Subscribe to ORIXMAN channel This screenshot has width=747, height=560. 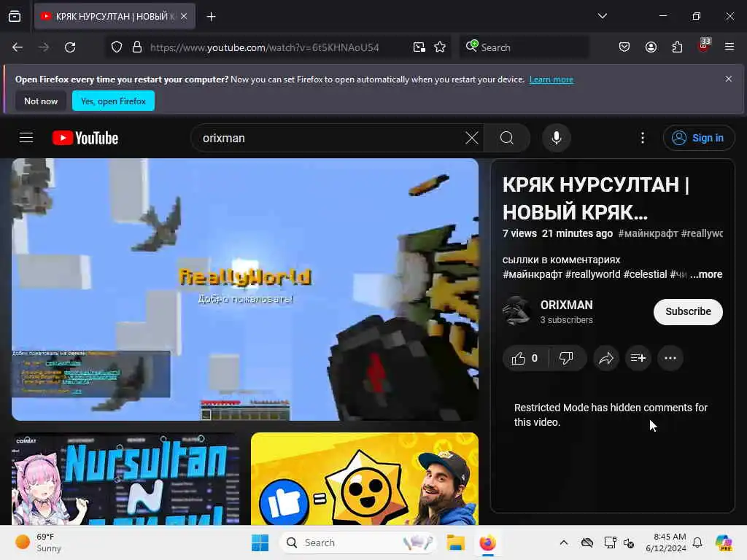point(688,312)
